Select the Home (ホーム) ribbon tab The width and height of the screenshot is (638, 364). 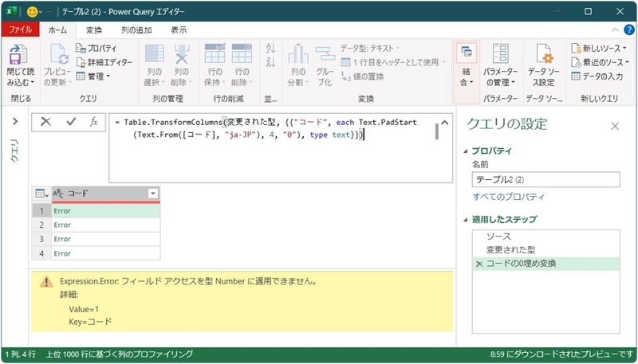pos(57,30)
